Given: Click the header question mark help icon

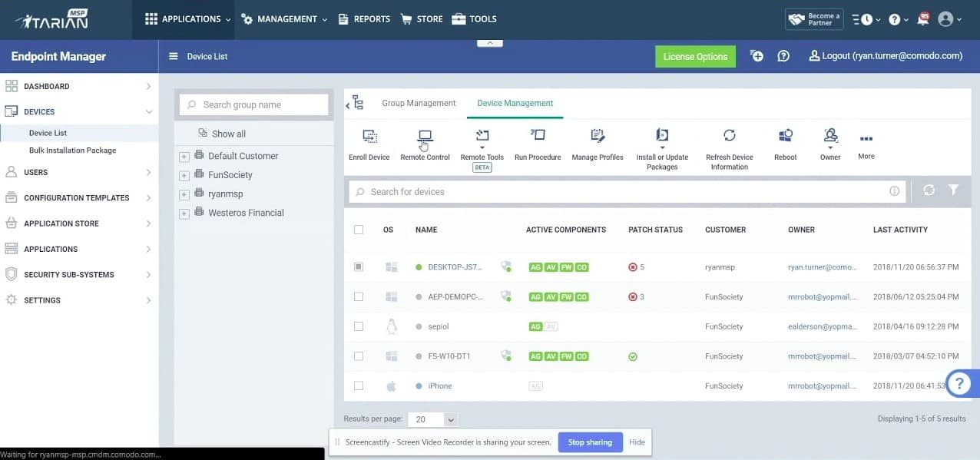Looking at the screenshot, I should [x=895, y=19].
